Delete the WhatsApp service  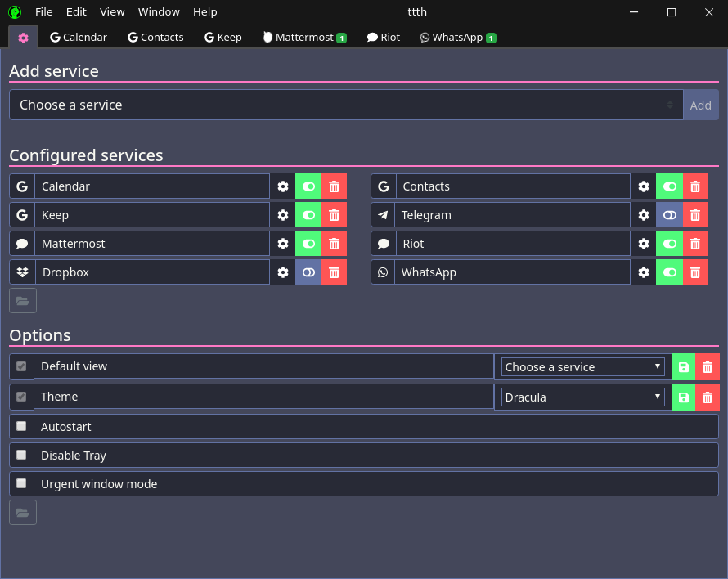(x=695, y=272)
